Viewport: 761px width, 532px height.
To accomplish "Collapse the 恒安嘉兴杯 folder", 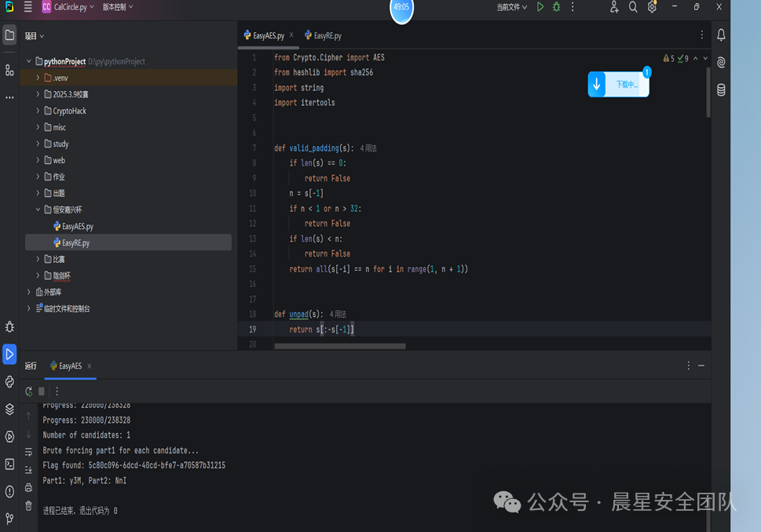I will click(x=38, y=210).
